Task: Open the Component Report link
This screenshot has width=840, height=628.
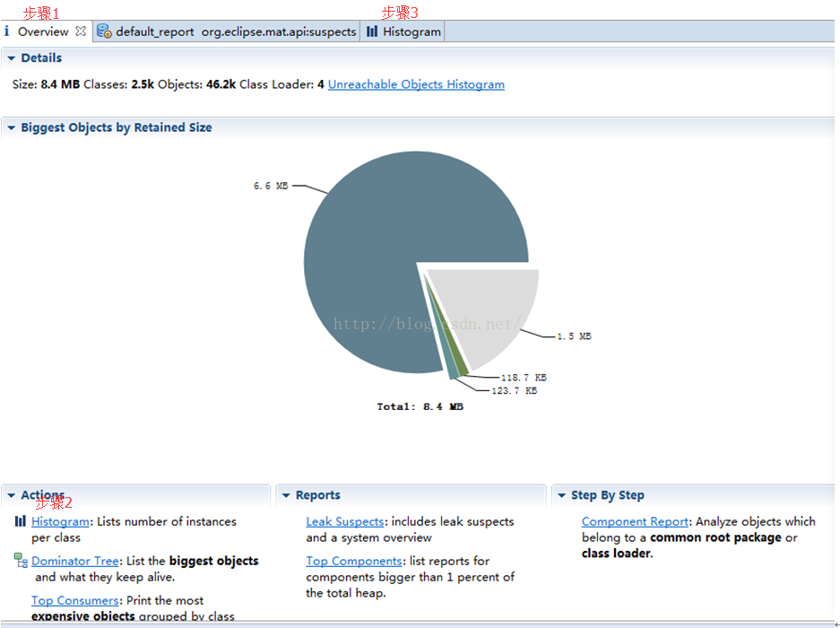Action: [x=635, y=521]
